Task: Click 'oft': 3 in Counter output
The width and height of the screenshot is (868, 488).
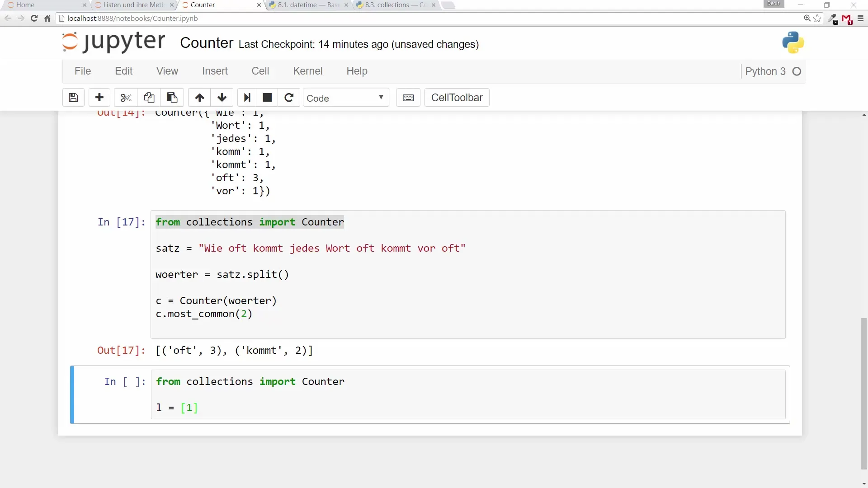Action: (237, 178)
